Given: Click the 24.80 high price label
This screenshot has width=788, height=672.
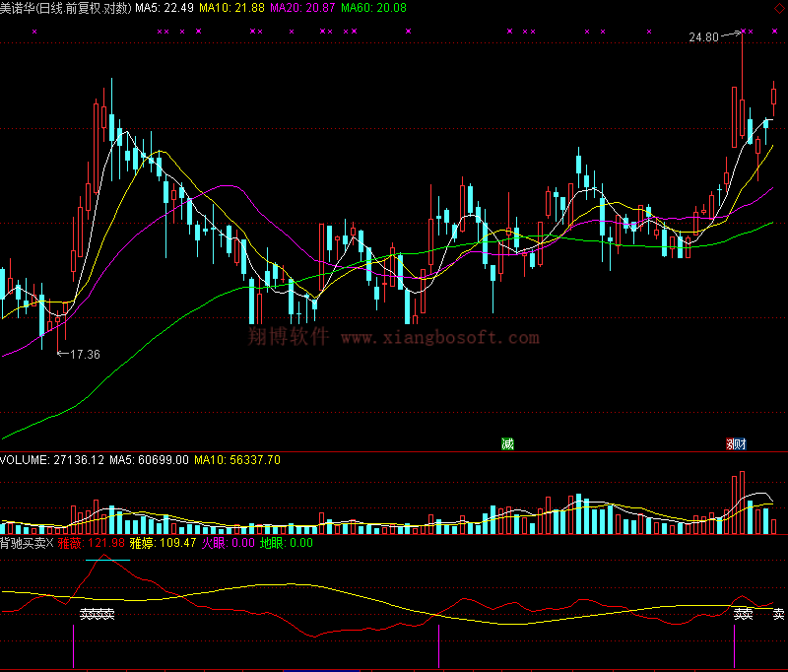Looking at the screenshot, I should pos(703,37).
